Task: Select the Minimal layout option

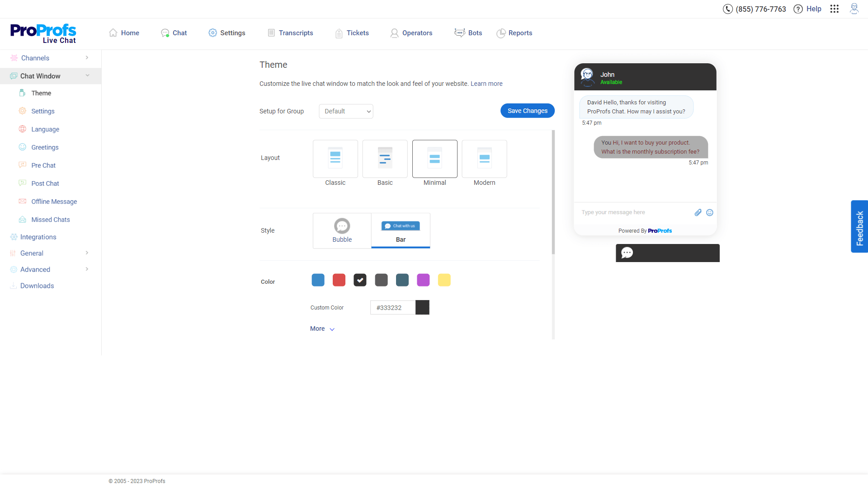Action: [x=434, y=159]
